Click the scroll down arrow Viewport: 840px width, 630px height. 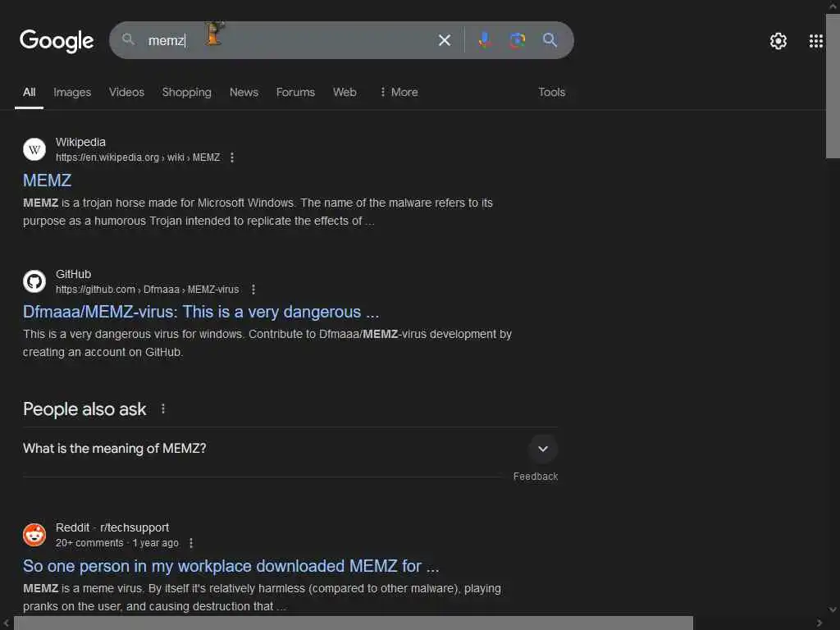click(833, 609)
